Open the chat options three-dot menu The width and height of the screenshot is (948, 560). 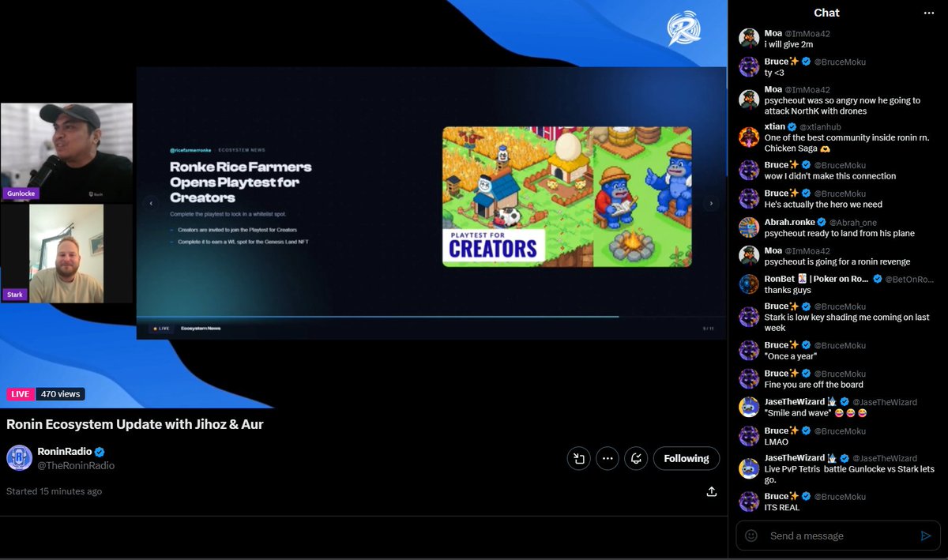928,13
